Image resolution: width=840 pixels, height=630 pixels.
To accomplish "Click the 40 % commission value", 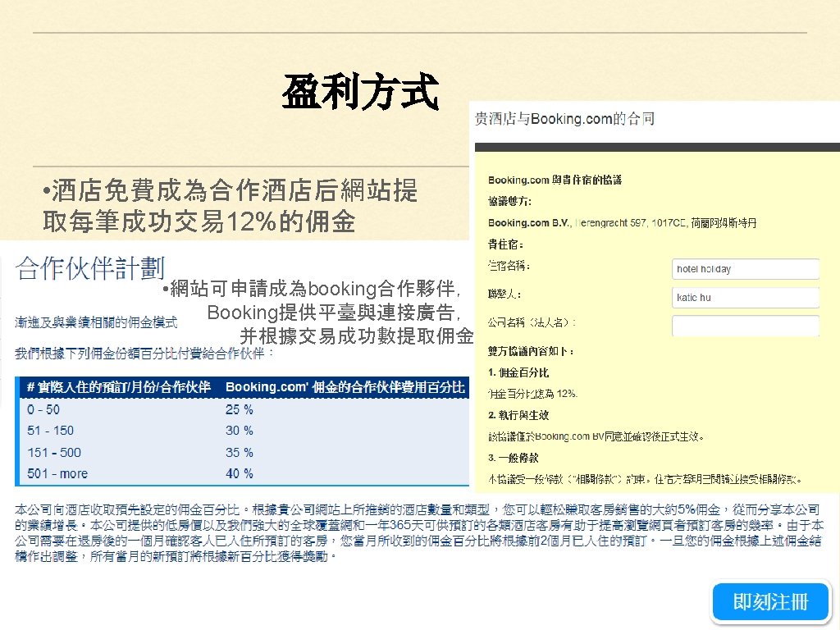I will point(239,473).
